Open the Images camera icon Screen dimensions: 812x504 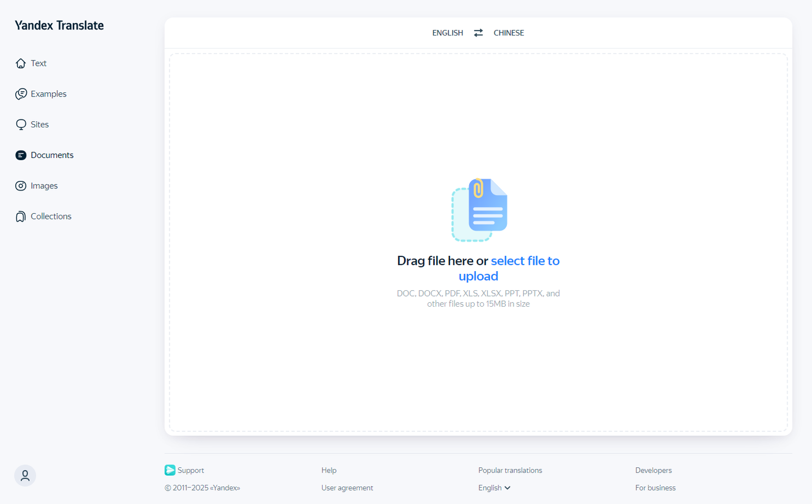[x=21, y=185]
